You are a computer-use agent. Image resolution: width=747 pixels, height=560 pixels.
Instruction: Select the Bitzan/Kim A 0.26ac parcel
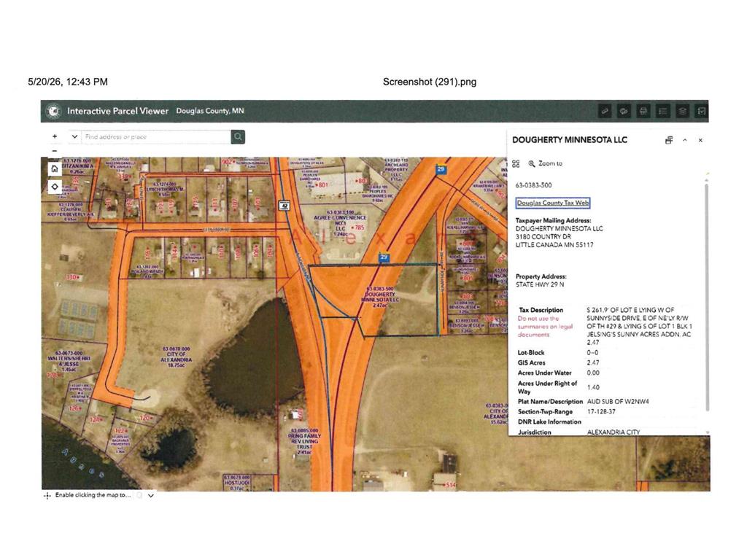pos(77,166)
